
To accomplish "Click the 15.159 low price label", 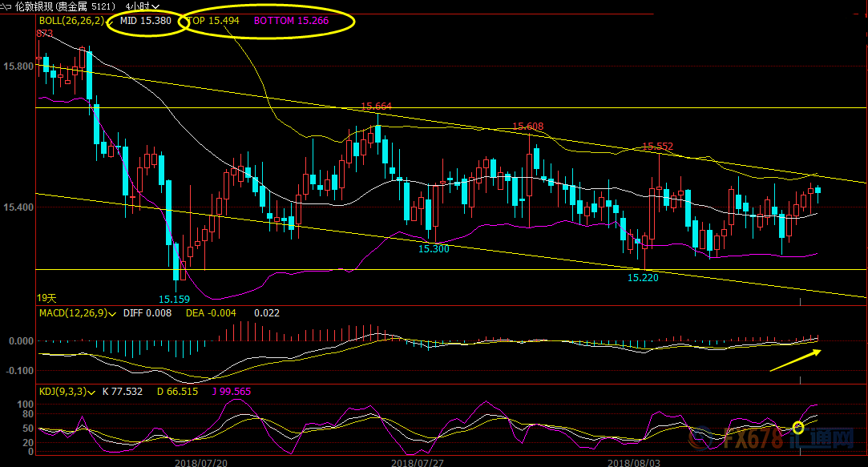I will tap(175, 300).
